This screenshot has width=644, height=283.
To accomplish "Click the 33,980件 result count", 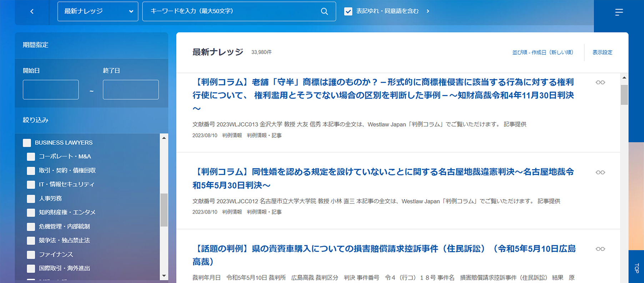I will 261,53.
